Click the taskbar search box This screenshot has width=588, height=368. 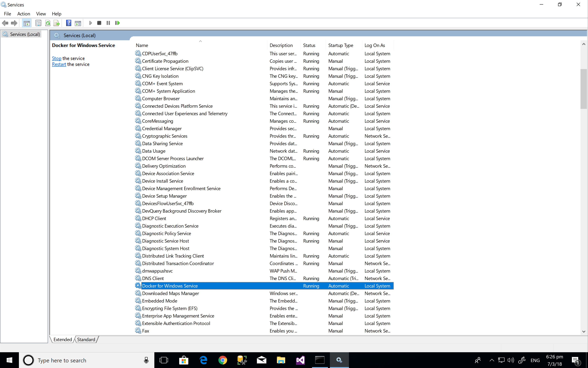tap(86, 360)
